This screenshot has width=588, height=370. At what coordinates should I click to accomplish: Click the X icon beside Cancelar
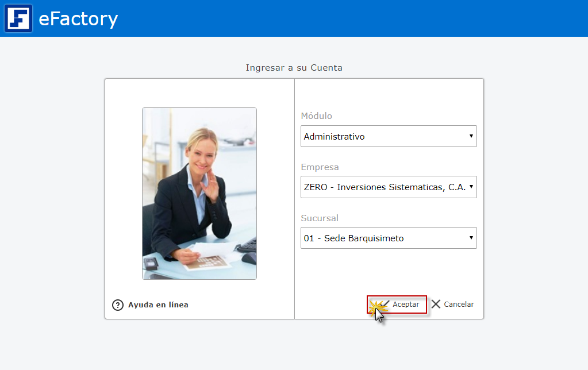click(436, 305)
